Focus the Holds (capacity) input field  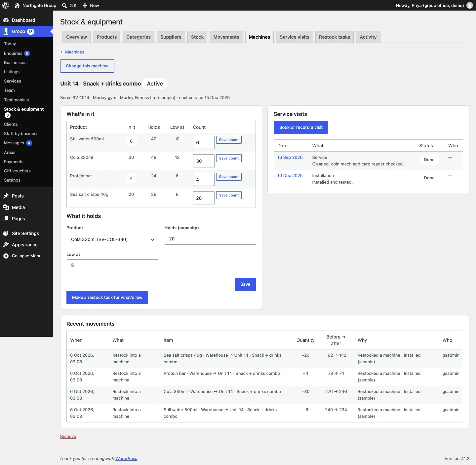210,239
